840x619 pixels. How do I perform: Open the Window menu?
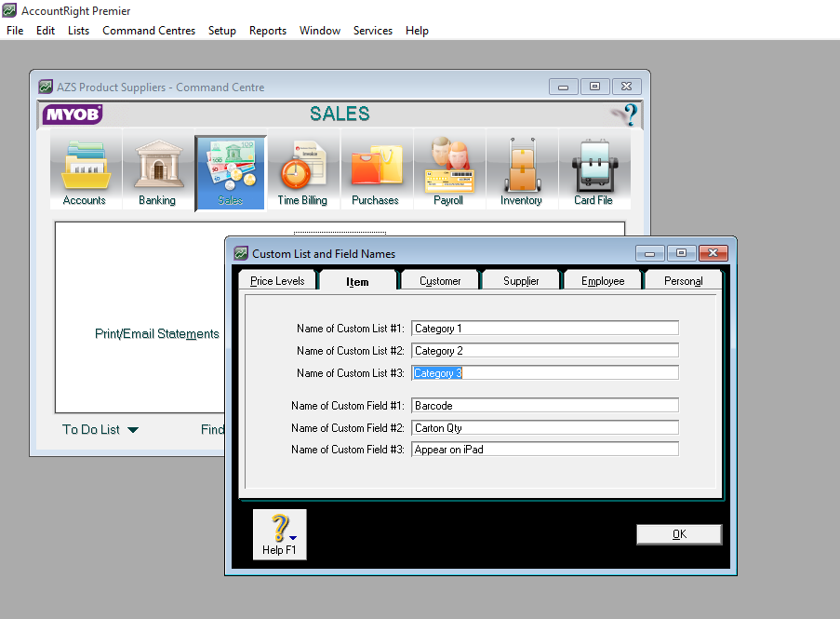click(320, 31)
